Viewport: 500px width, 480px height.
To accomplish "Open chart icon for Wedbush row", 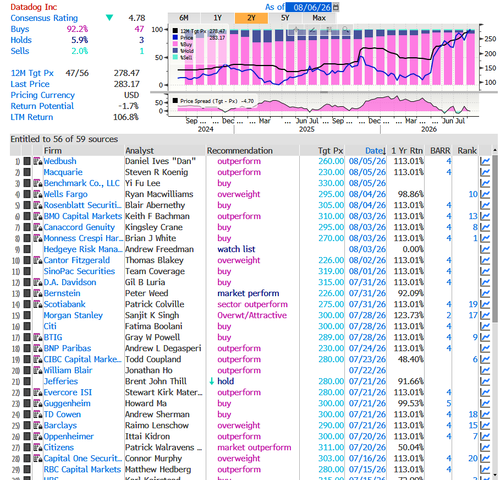I will pos(485,161).
